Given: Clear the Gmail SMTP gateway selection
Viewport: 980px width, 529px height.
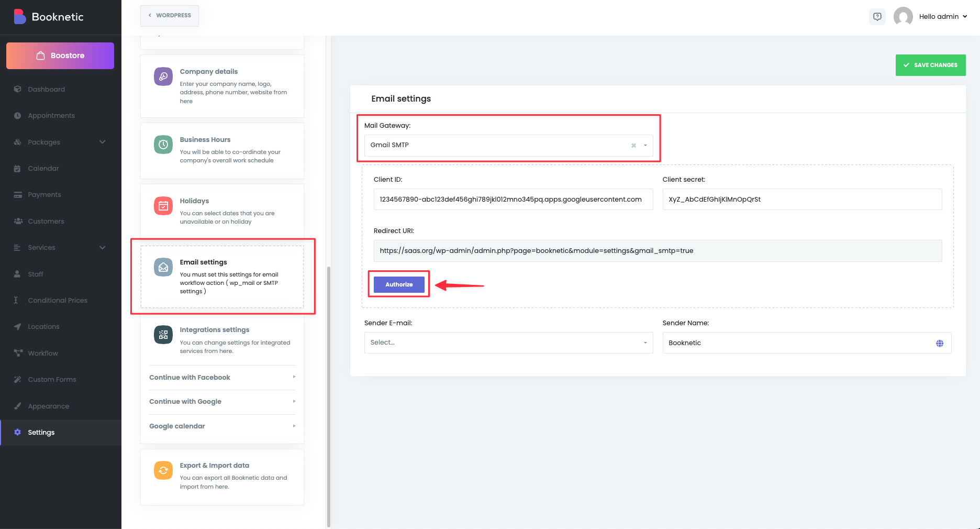Looking at the screenshot, I should [633, 146].
